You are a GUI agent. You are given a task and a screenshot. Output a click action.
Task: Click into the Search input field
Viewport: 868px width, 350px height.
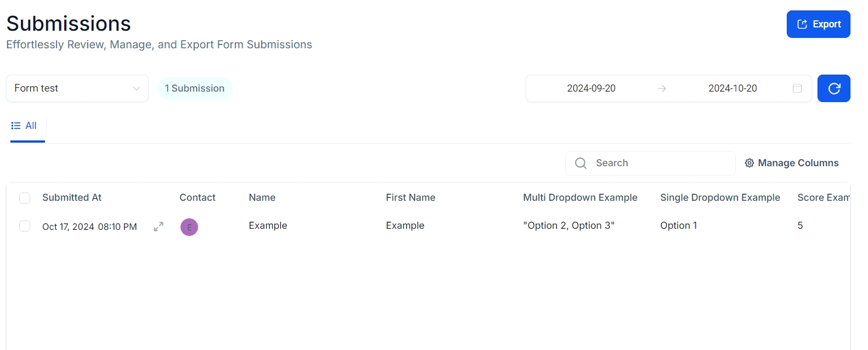[x=658, y=163]
